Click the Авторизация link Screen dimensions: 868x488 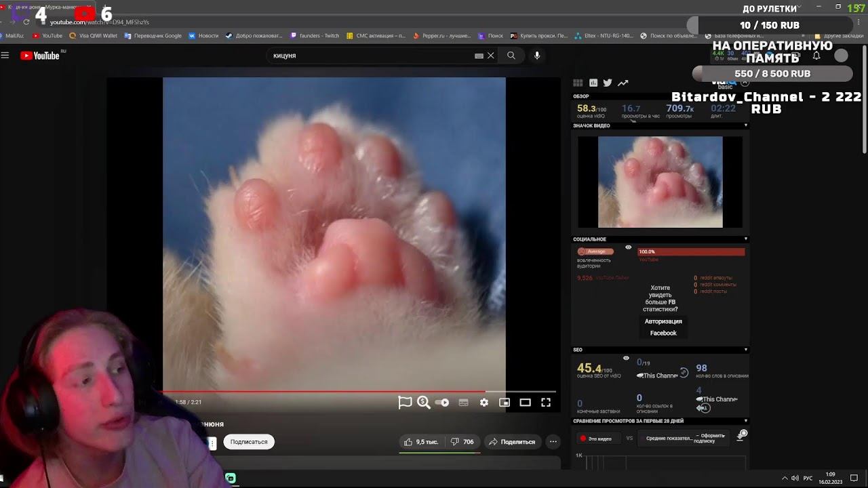tap(663, 321)
